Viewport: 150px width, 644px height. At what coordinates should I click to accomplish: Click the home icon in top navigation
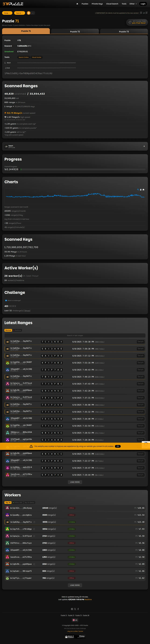[77, 4]
